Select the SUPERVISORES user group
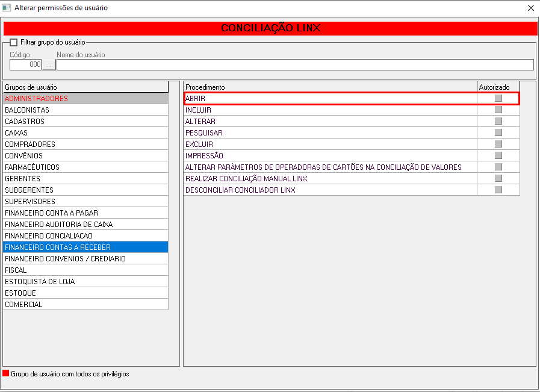This screenshot has width=540, height=392. tap(85, 201)
